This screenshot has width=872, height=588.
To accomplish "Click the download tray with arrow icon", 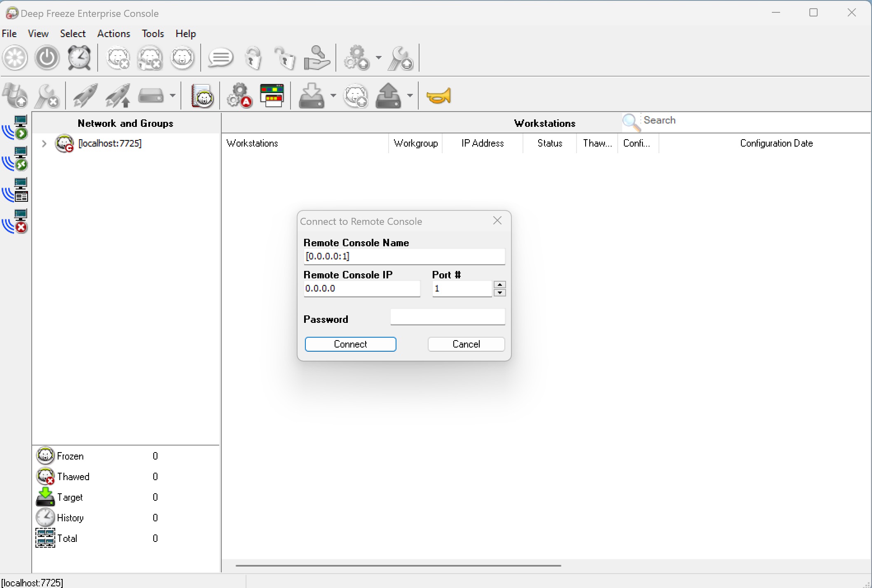I will pos(312,96).
